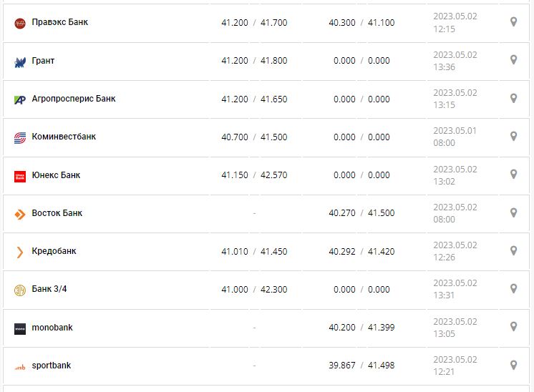This screenshot has height=392, width=534.
Task: Click the monobank logo icon
Action: point(20,328)
